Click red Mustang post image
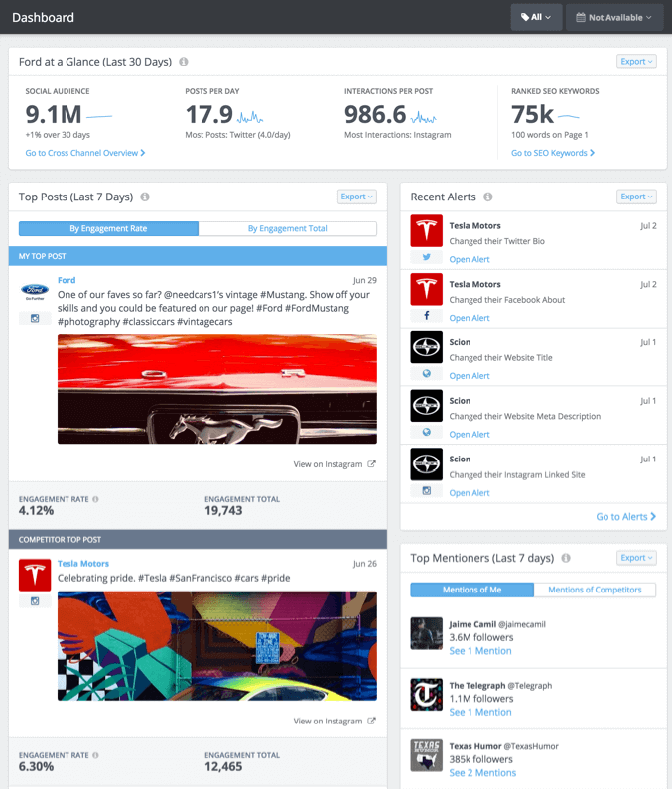The image size is (672, 789). pyautogui.click(x=217, y=389)
